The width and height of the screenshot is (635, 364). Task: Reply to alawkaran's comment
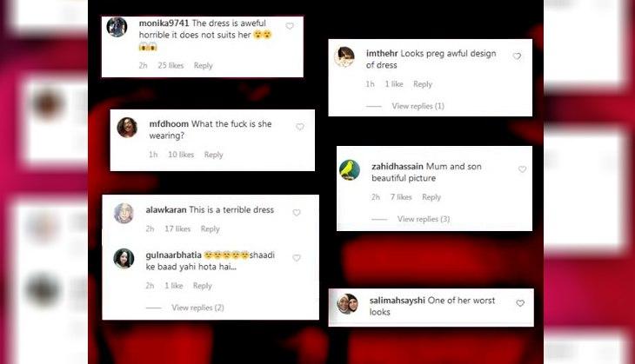click(x=211, y=229)
